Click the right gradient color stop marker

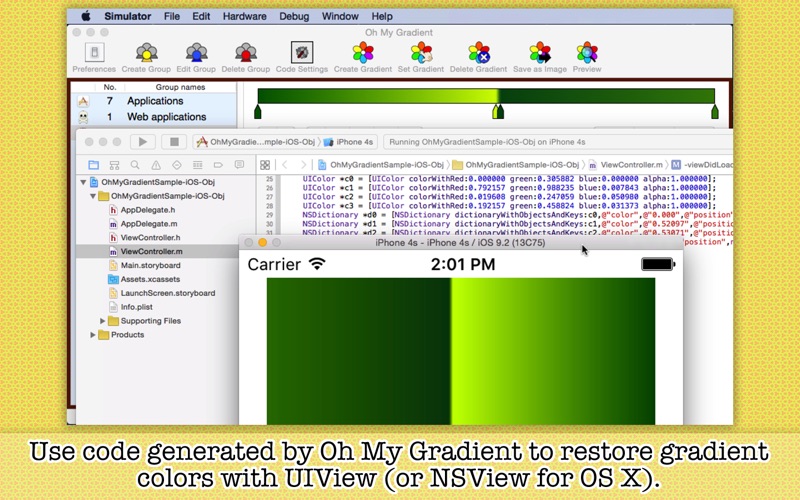[715, 112]
